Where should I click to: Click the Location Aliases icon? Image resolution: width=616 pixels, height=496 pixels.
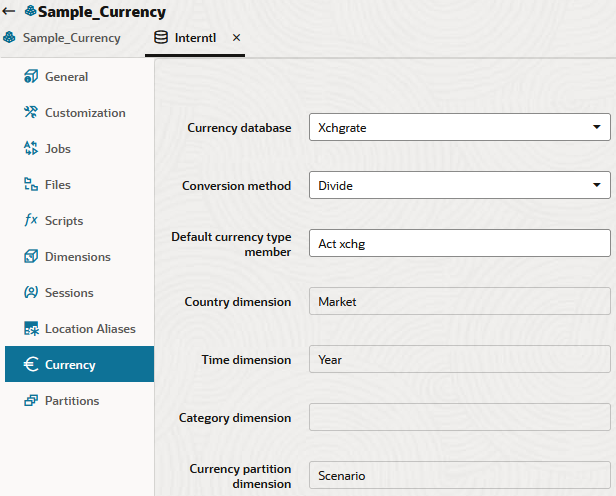[31, 329]
